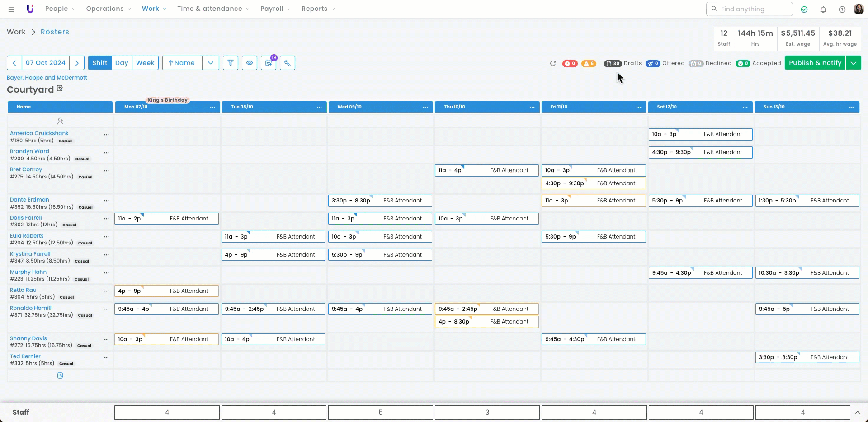Open the help question mark icon
868x422 pixels.
pyautogui.click(x=842, y=9)
